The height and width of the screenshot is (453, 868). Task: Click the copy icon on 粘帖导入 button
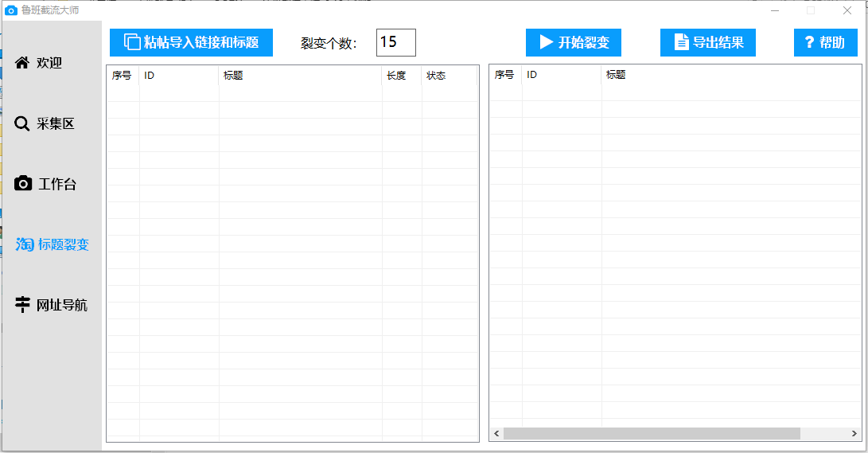132,42
